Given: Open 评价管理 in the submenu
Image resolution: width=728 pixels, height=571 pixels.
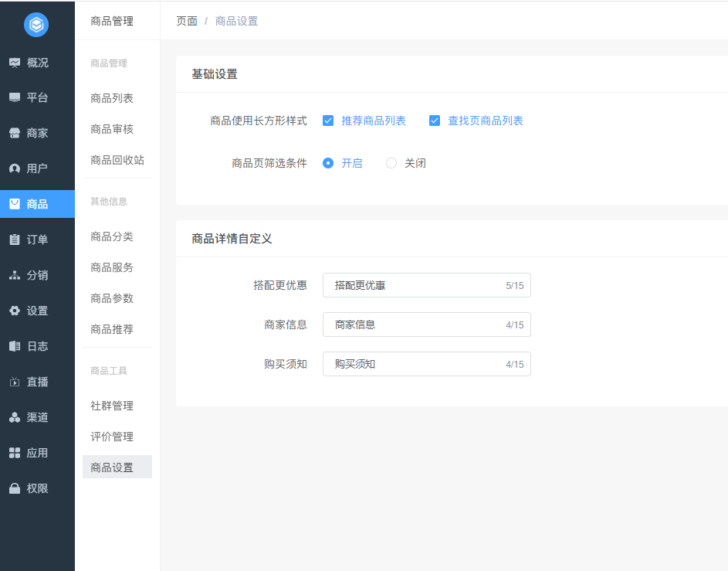Looking at the screenshot, I should coord(112,437).
